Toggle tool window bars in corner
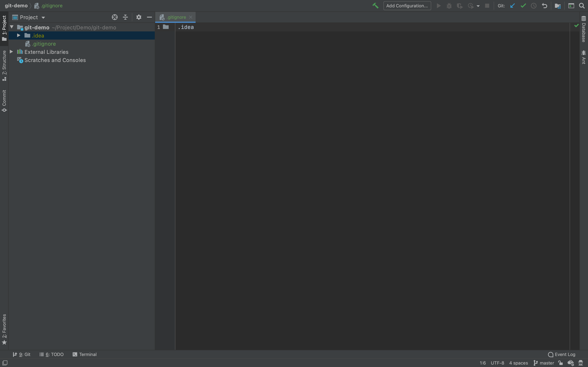 (x=5, y=363)
